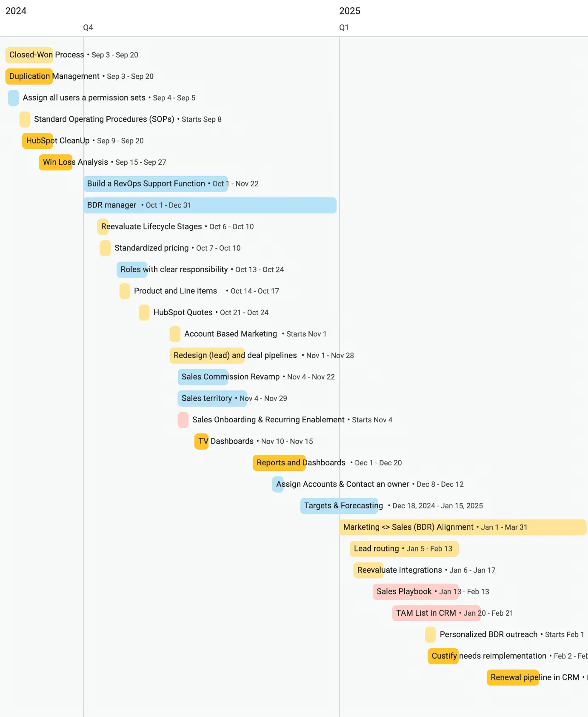Click the 'Sep 15 - Sep 27' date text
Viewport: 588px width, 717px height.
141,162
